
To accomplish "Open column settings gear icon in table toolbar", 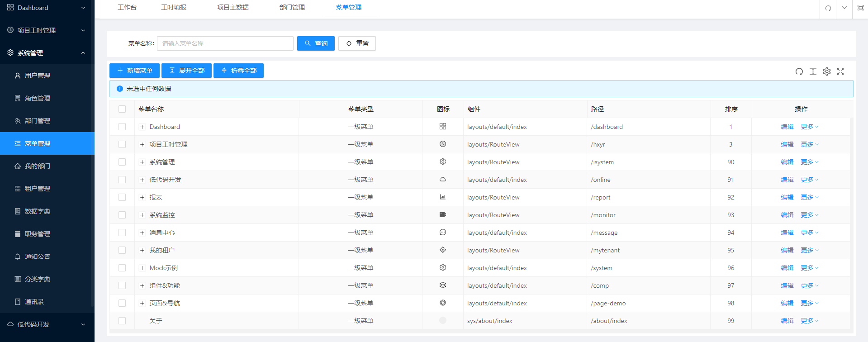I will (x=827, y=71).
